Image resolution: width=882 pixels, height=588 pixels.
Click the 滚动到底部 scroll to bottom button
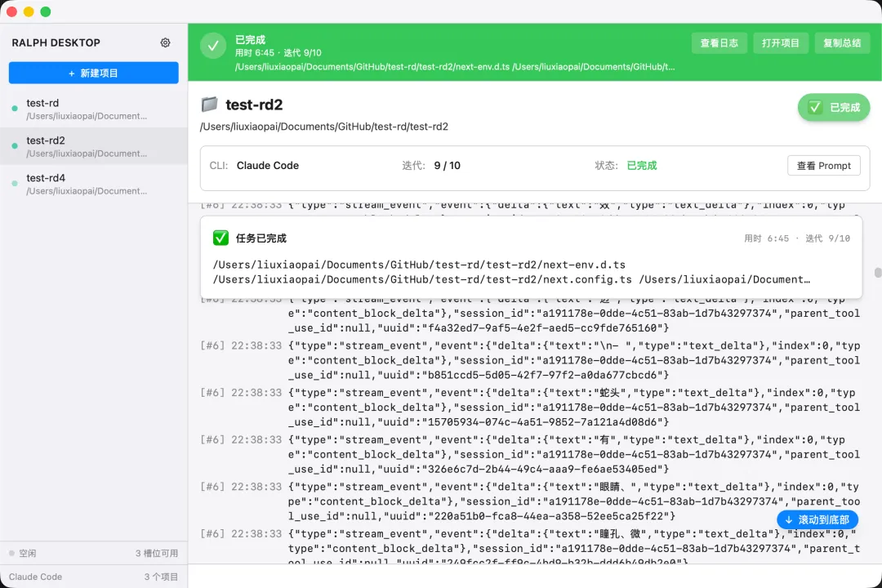pyautogui.click(x=817, y=519)
